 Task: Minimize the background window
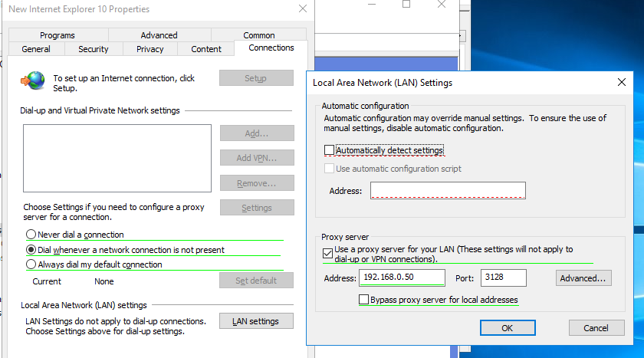tap(372, 4)
